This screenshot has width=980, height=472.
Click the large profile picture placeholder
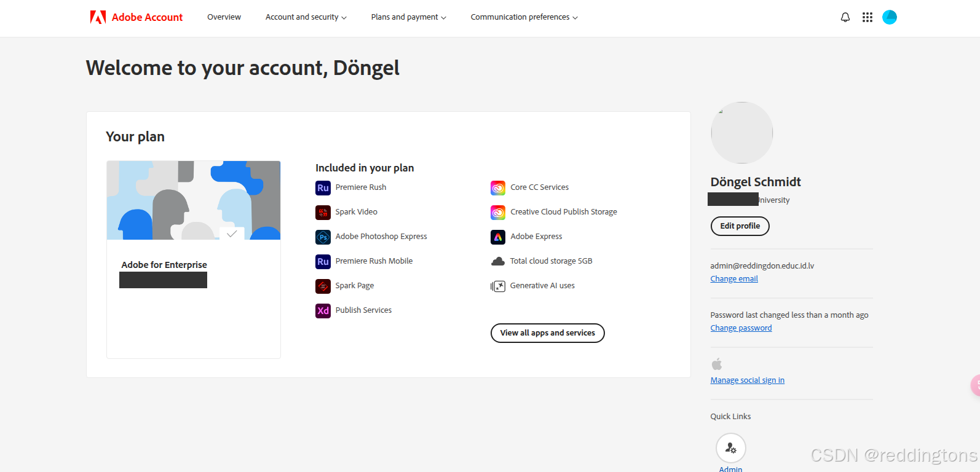(742, 133)
